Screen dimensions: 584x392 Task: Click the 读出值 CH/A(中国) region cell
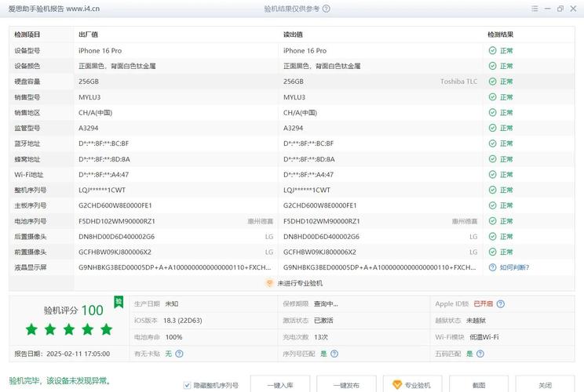(300, 112)
